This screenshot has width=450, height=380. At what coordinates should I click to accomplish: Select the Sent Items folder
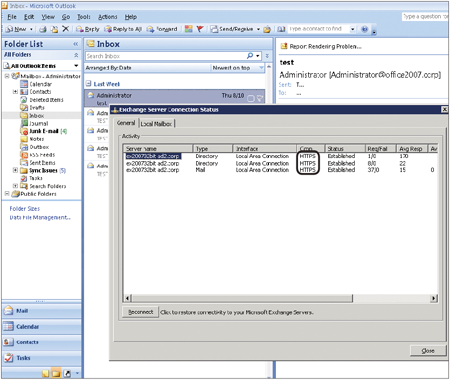[x=38, y=163]
